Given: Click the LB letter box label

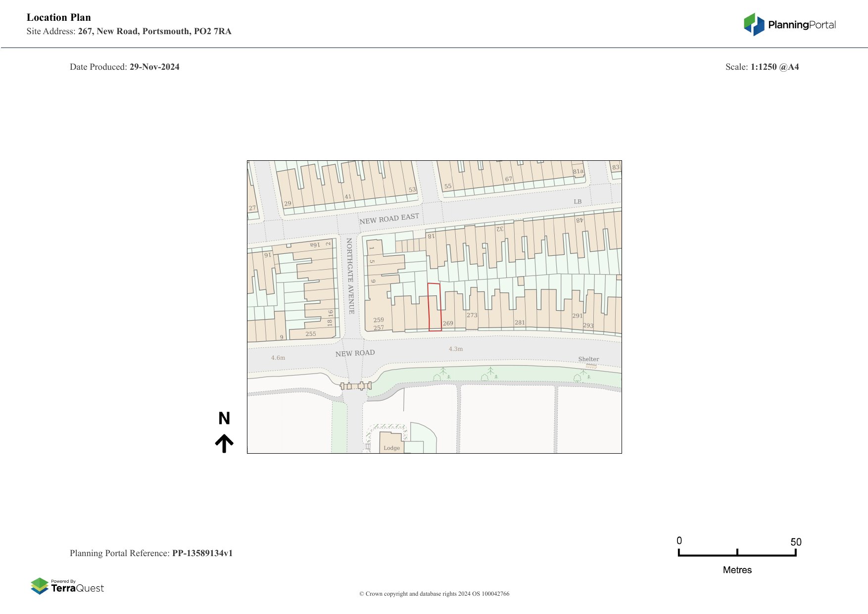Looking at the screenshot, I should (578, 201).
